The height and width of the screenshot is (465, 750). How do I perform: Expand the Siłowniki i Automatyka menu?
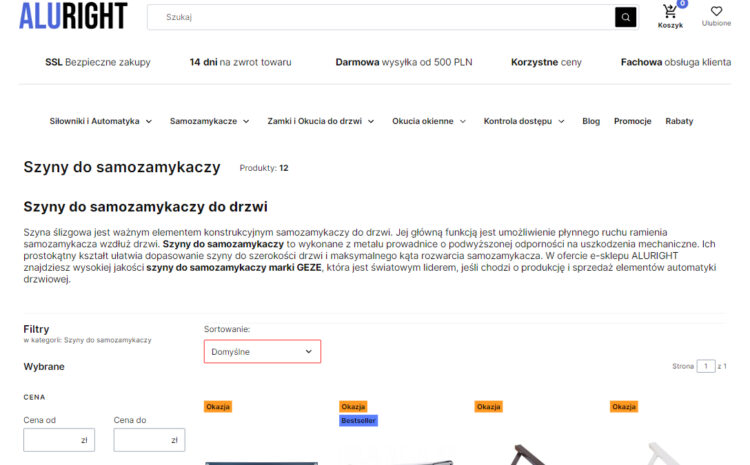pyautogui.click(x=100, y=122)
